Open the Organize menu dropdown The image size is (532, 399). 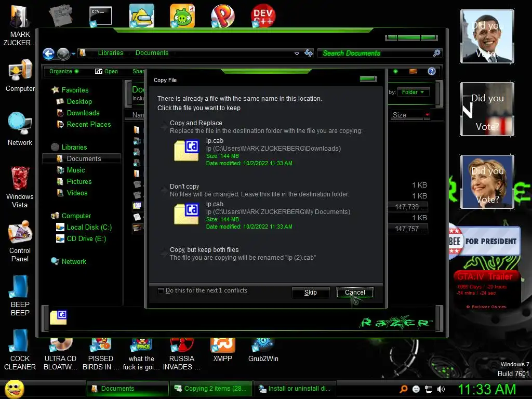64,71
